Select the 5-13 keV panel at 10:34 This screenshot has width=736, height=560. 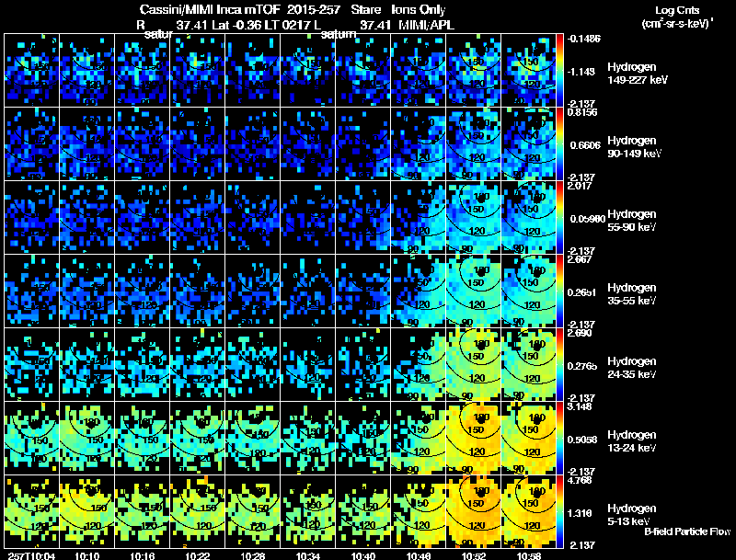pyautogui.click(x=308, y=512)
